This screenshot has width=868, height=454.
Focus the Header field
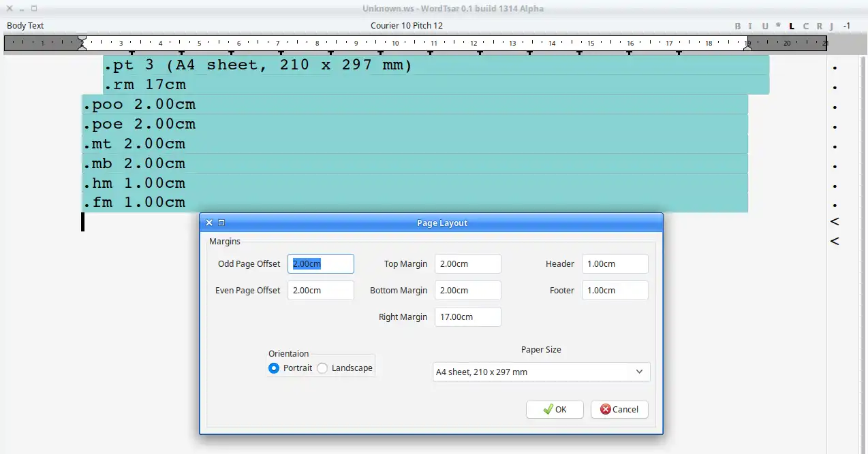pyautogui.click(x=615, y=264)
